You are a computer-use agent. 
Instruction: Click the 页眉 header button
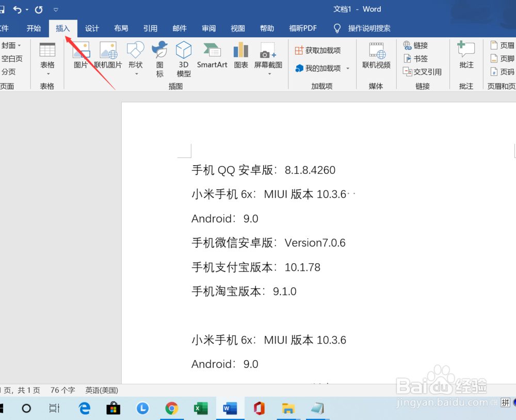click(x=503, y=45)
